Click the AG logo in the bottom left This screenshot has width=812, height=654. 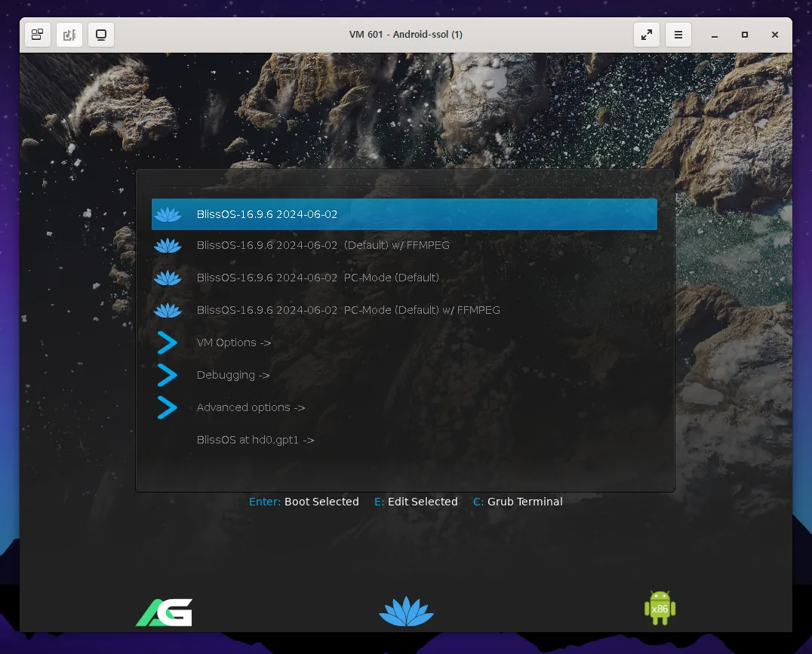click(x=164, y=613)
